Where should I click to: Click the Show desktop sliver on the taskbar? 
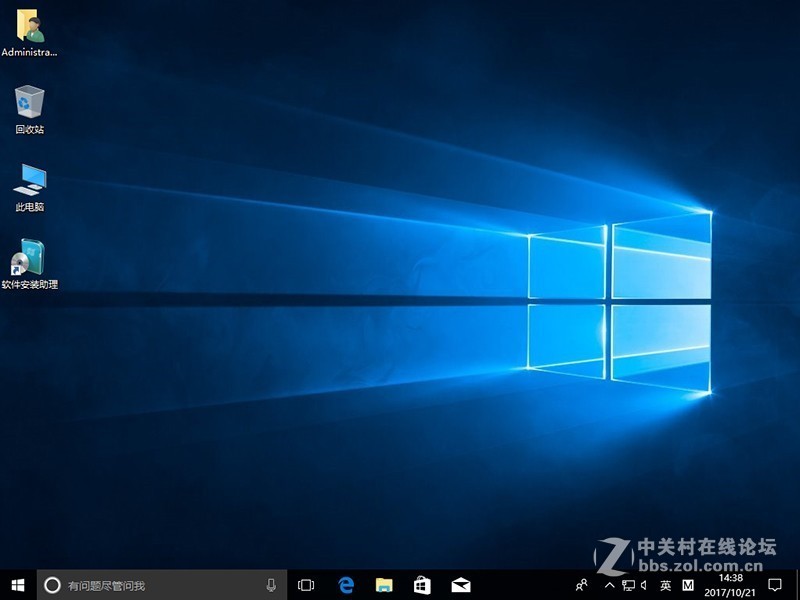797,585
